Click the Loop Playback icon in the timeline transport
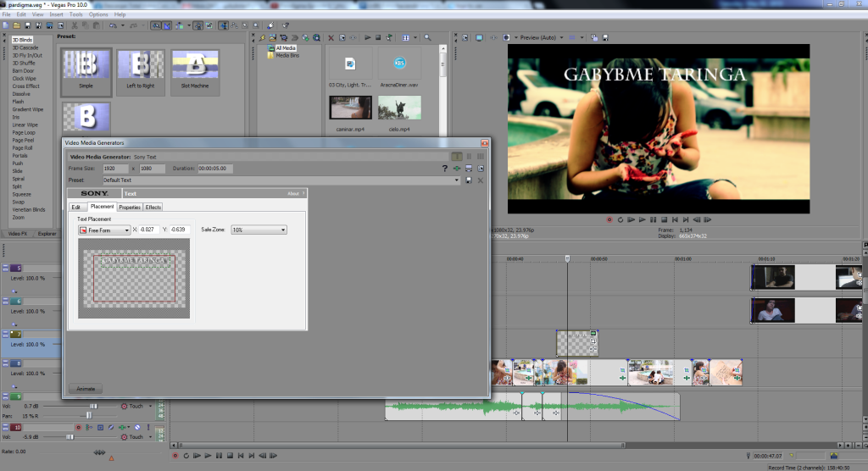 pos(186,456)
